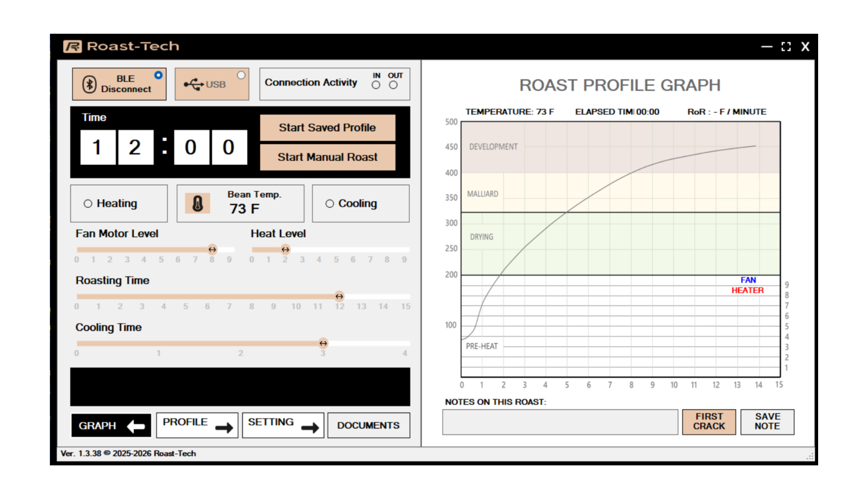Toggle the Heating radio indicator

click(x=88, y=204)
